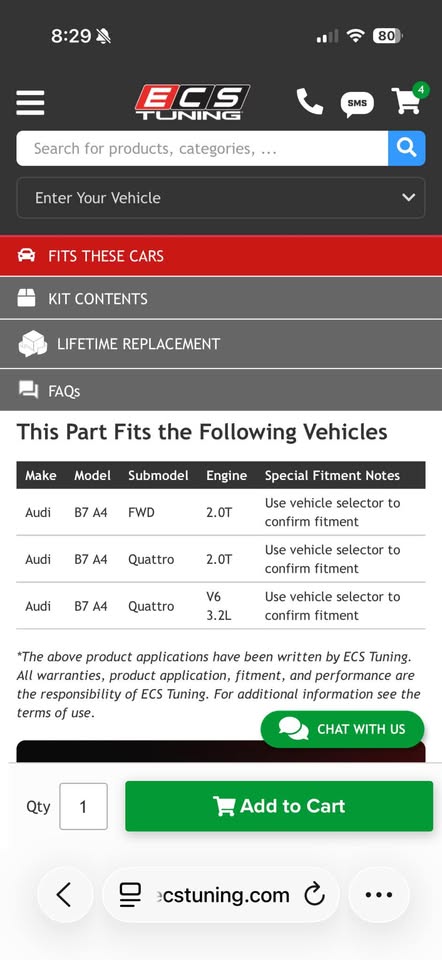Open the SMS chat bubble icon
442x960 pixels.
(357, 103)
